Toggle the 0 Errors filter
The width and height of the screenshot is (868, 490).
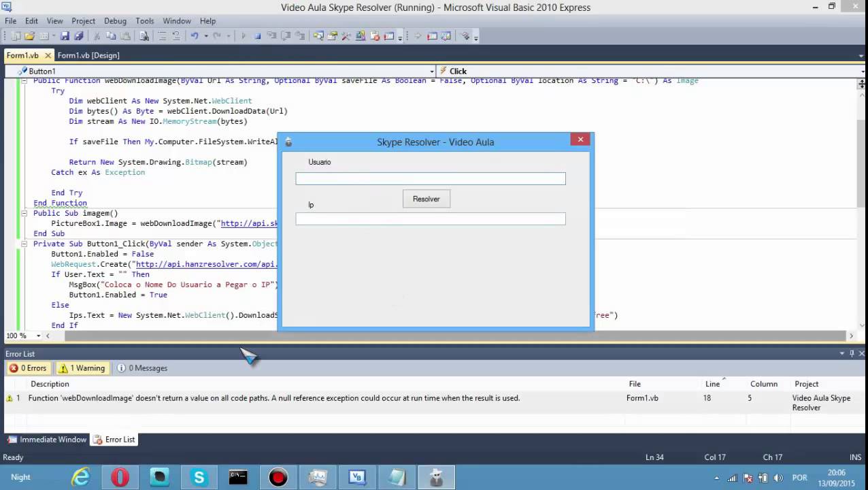coord(27,368)
